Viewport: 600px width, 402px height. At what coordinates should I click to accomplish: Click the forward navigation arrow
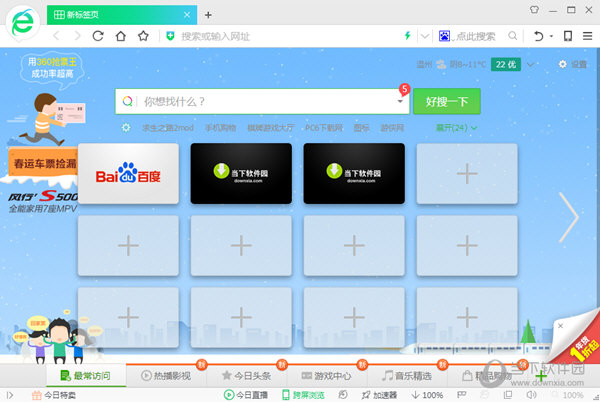(x=78, y=36)
